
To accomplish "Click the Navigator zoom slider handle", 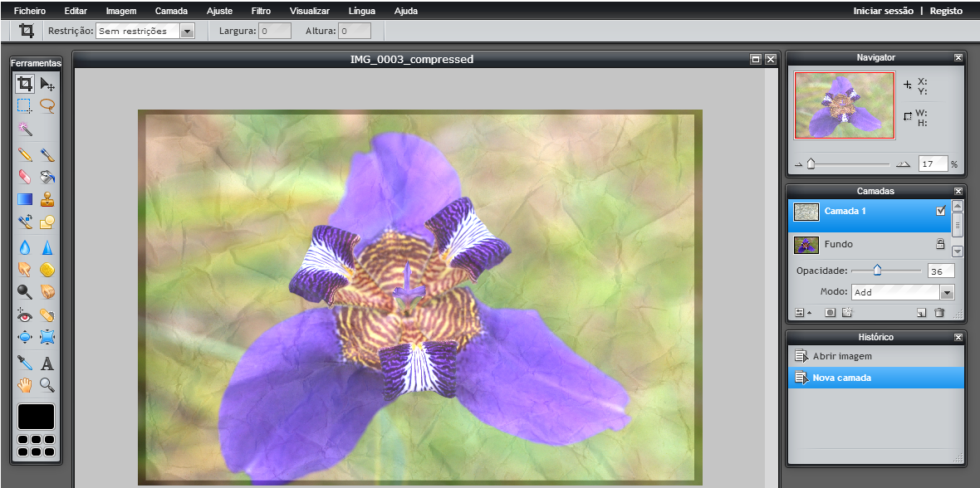I will (x=811, y=163).
